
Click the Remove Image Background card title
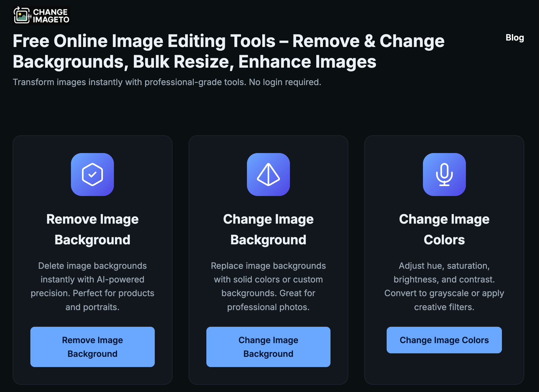click(x=92, y=229)
